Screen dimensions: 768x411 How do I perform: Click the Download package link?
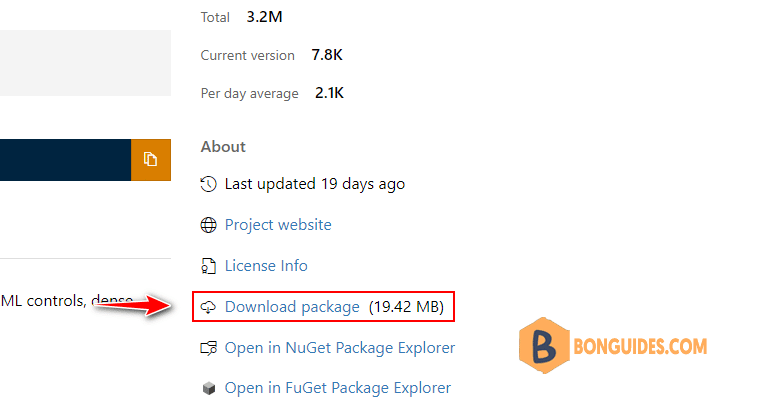tap(292, 307)
